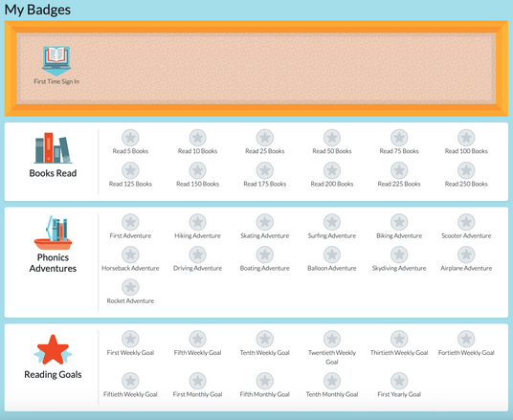The image size is (513, 420).
Task: Select the Hiking Adventure star badge
Action: 197,222
